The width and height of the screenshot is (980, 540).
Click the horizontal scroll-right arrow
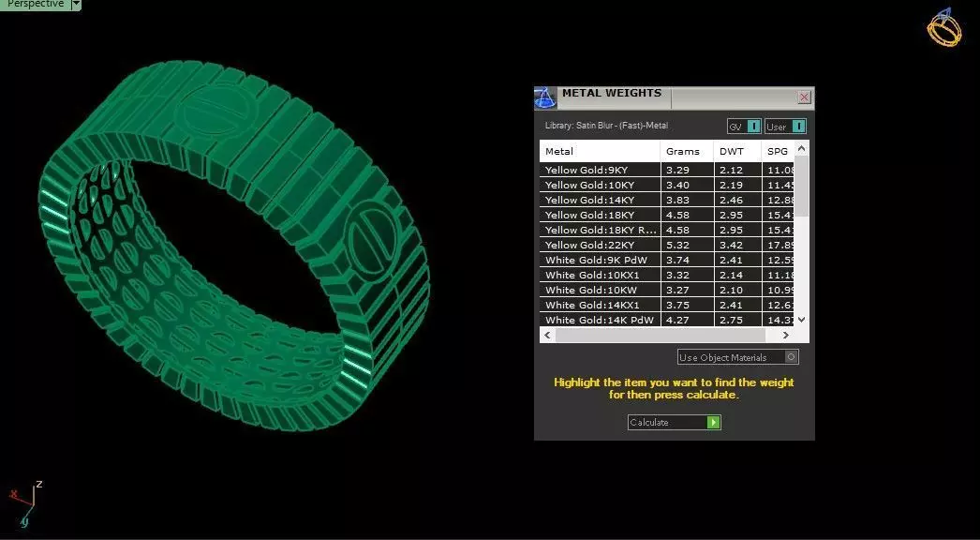click(786, 335)
